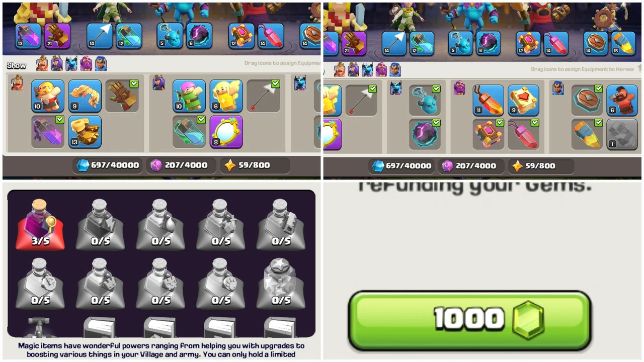Screen dimensions: 644x362
Task: Tap the level 15 Rocket Spear in hero row
Action: tap(623, 43)
